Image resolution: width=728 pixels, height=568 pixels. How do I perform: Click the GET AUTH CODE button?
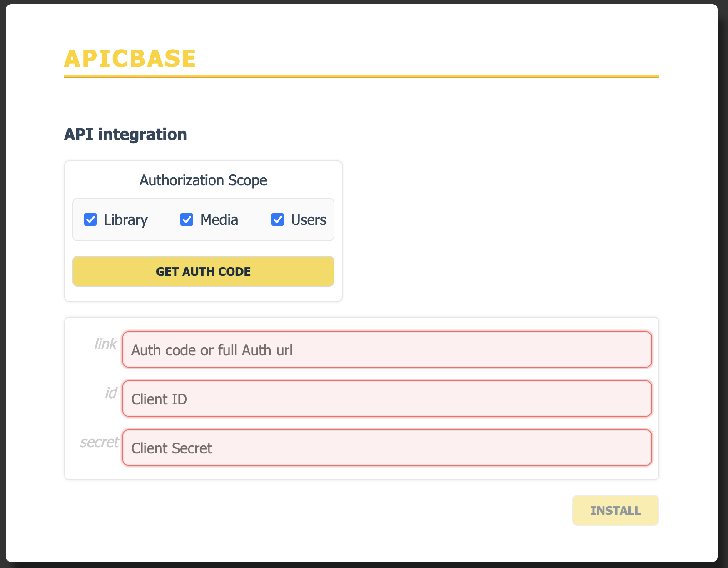click(203, 271)
